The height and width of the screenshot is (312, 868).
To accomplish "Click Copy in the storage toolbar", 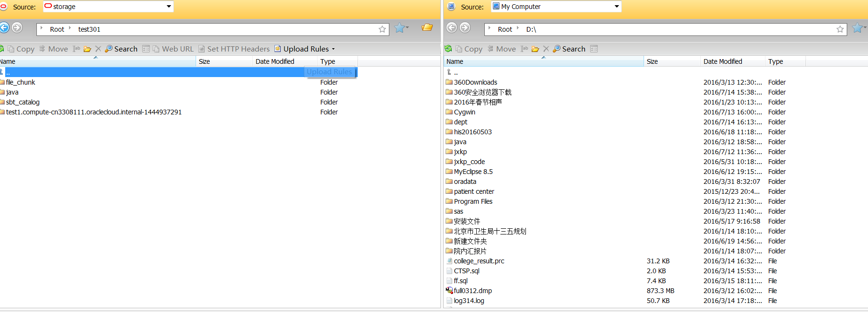I will [21, 49].
